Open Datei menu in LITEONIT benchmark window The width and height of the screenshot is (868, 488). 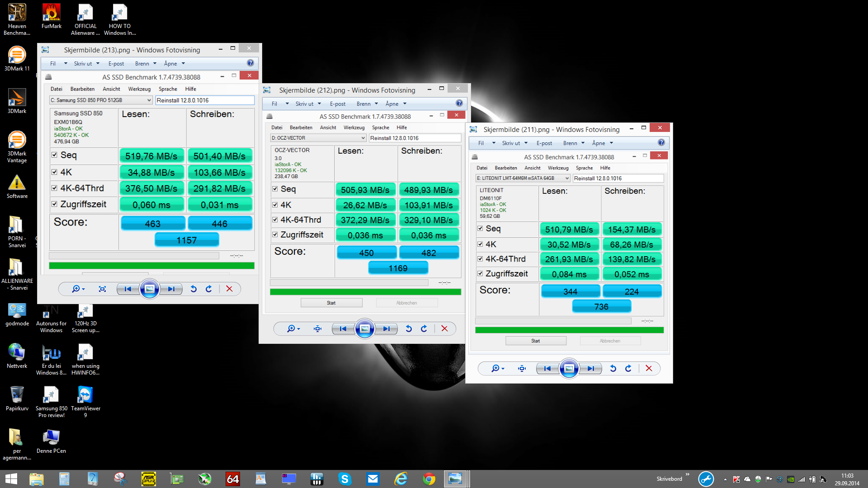[x=482, y=168]
